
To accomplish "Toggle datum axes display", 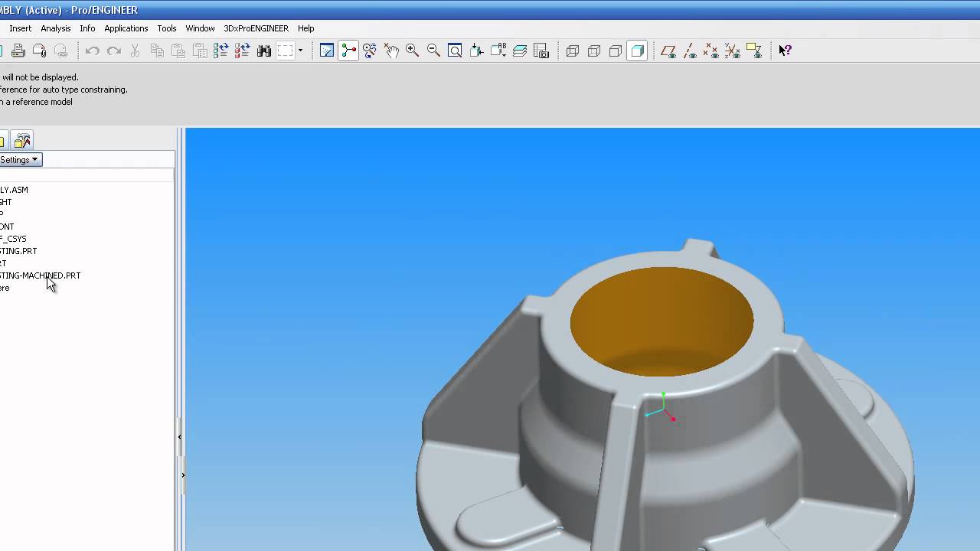I will (x=689, y=51).
